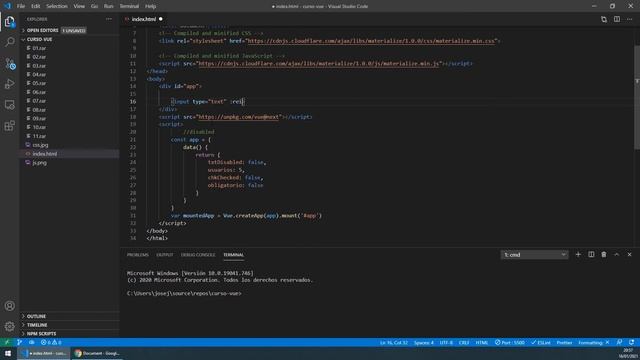Click the notifications bell in status bar

tap(631, 342)
